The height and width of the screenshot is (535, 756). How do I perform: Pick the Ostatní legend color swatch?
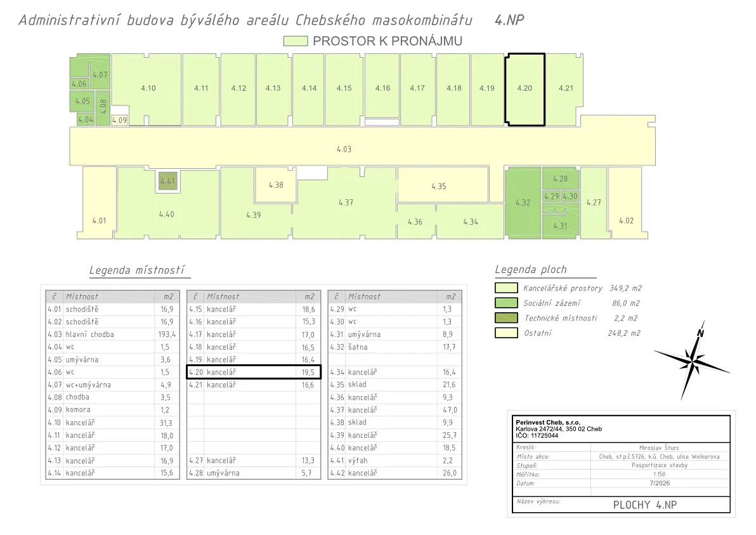pos(506,333)
